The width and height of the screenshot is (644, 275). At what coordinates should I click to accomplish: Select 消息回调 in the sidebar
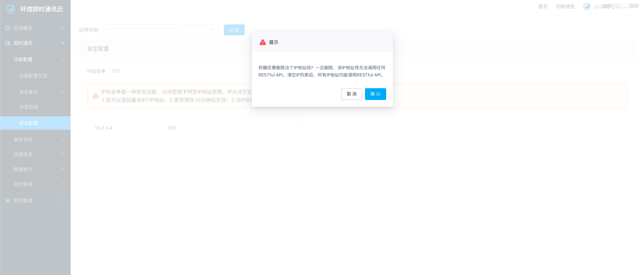click(x=28, y=107)
